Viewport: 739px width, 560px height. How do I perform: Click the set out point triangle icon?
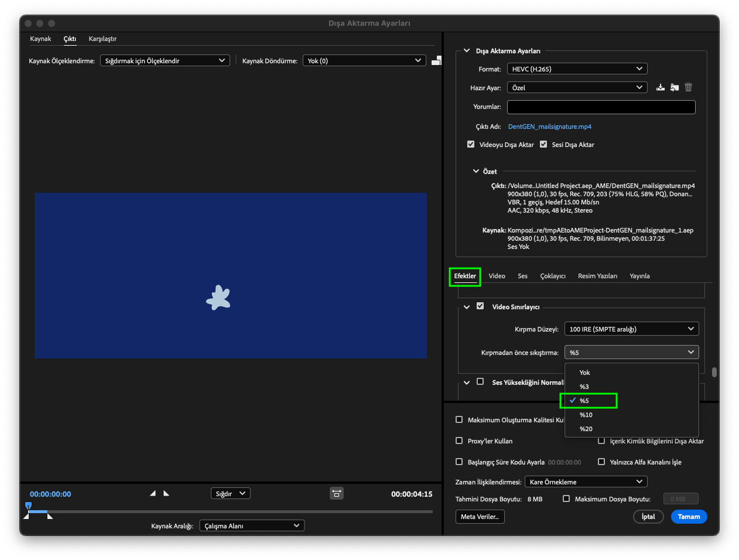coord(166,493)
